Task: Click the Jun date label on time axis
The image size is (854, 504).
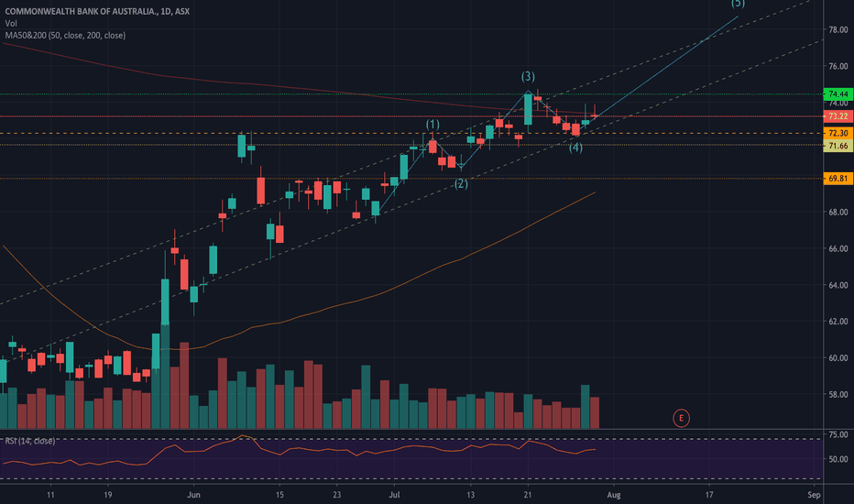Action: 193,495
